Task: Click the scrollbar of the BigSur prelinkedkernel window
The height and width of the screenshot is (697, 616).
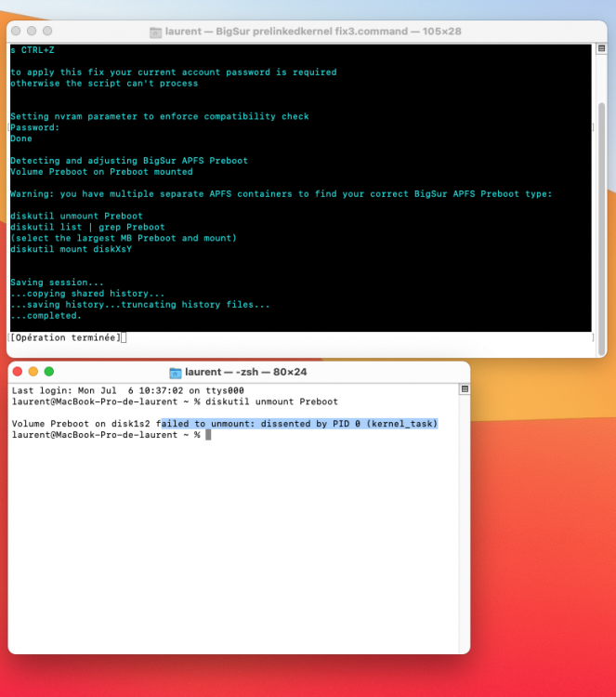Action: 601,228
